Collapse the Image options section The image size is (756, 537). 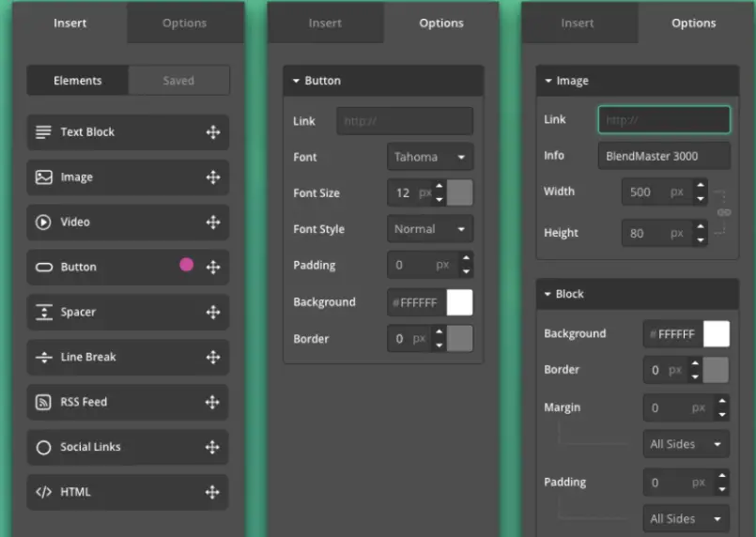(548, 81)
